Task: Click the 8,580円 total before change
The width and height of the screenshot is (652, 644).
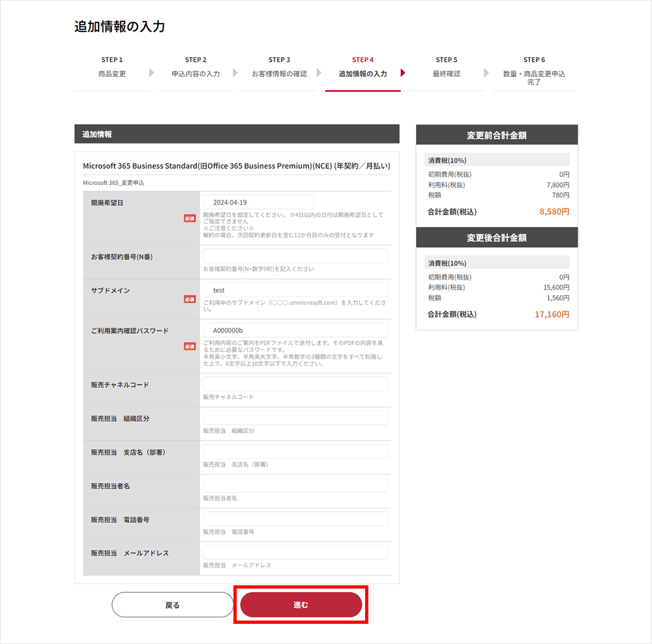Action: (554, 212)
